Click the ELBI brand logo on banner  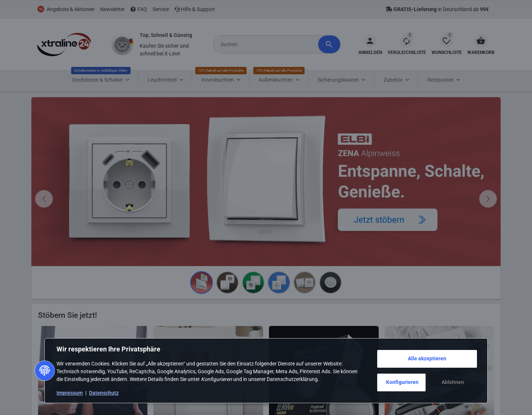[355, 139]
